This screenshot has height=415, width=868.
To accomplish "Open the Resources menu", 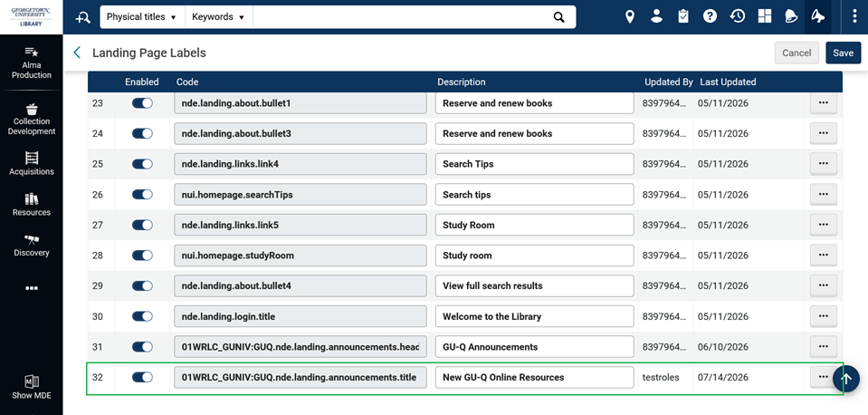I will pos(32,205).
